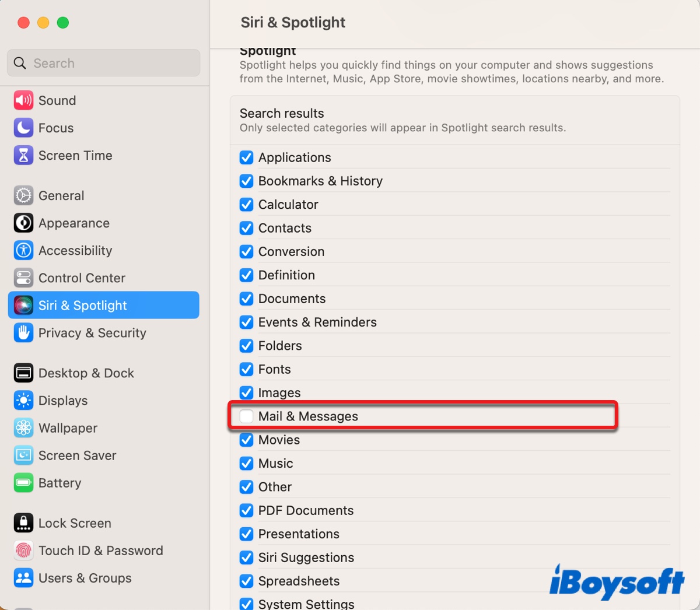Click the Sound speaker icon in sidebar
This screenshot has height=610, width=700.
click(23, 100)
